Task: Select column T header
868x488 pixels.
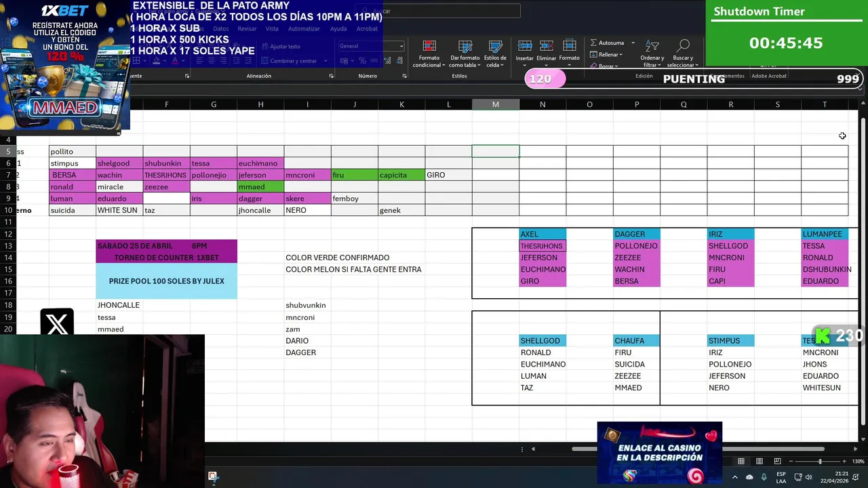Action: [x=825, y=104]
